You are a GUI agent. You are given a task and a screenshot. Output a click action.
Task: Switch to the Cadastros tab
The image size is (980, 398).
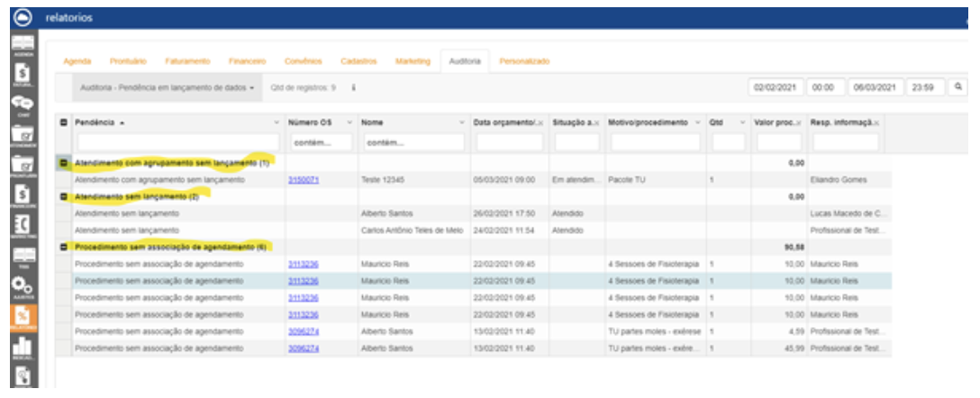coord(358,61)
